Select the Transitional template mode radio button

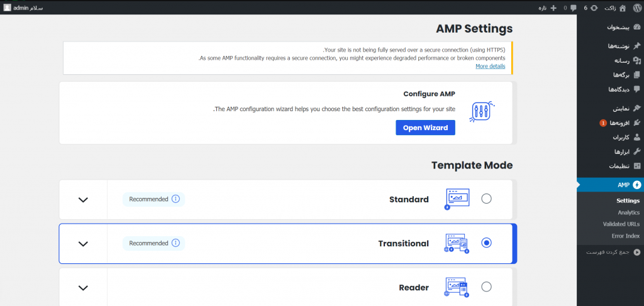[486, 243]
